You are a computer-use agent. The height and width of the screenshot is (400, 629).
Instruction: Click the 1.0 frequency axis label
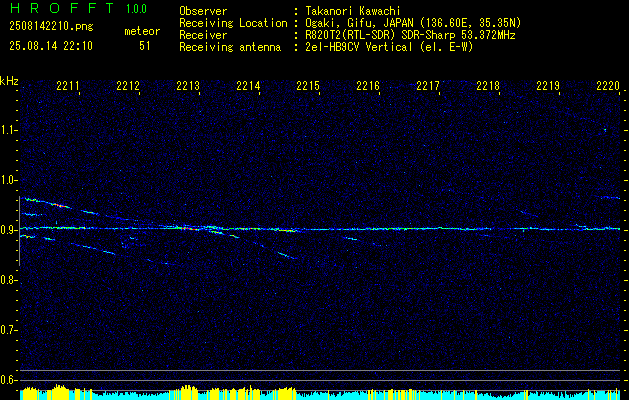(x=8, y=180)
